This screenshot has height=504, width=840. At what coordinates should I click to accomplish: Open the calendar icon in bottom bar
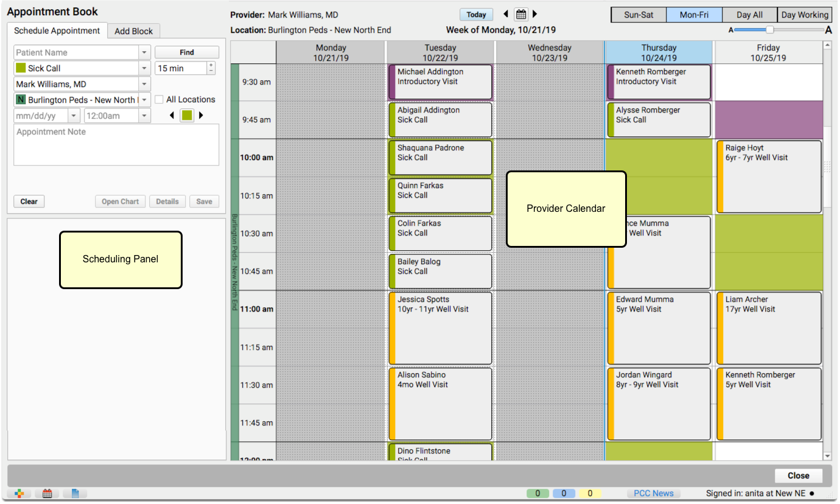(x=47, y=494)
